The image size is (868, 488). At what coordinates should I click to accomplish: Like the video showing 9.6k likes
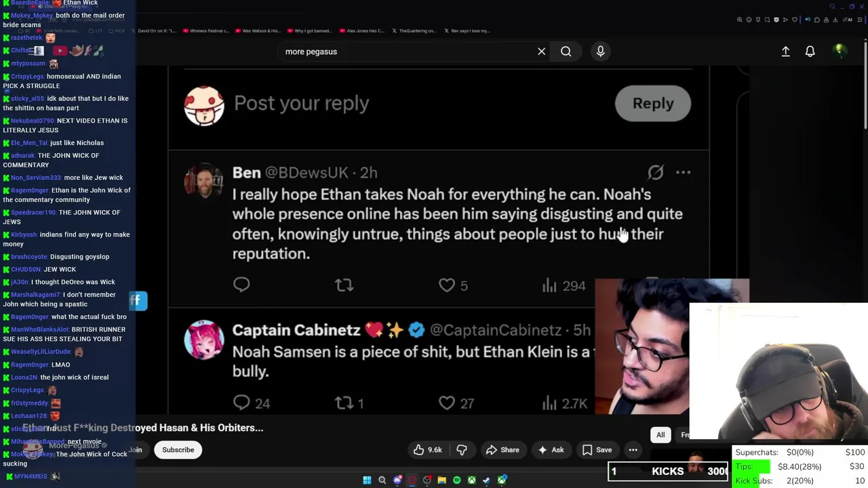coord(427,450)
